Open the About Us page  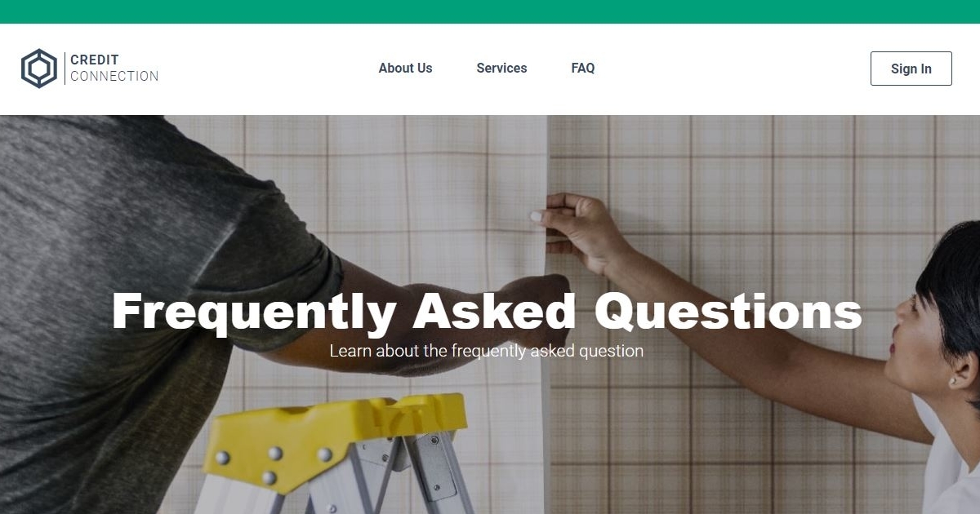click(405, 69)
